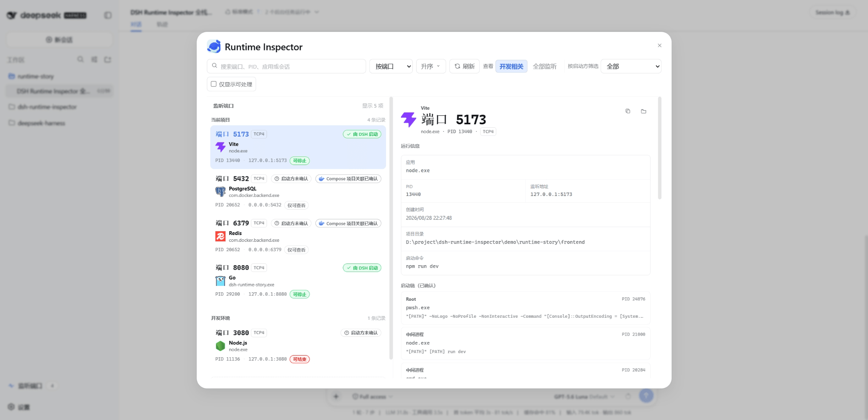Click 可停止 badge on port 5173 row
The width and height of the screenshot is (868, 420).
click(300, 161)
